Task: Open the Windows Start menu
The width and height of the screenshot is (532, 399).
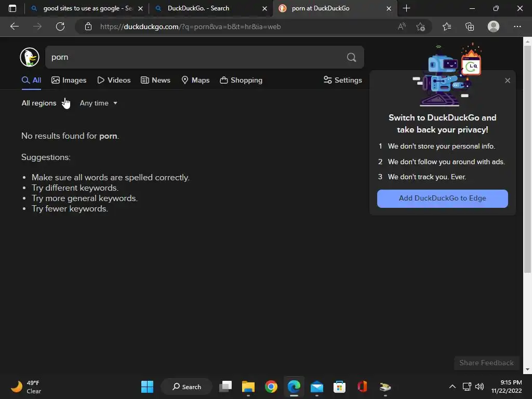Action: (x=147, y=387)
